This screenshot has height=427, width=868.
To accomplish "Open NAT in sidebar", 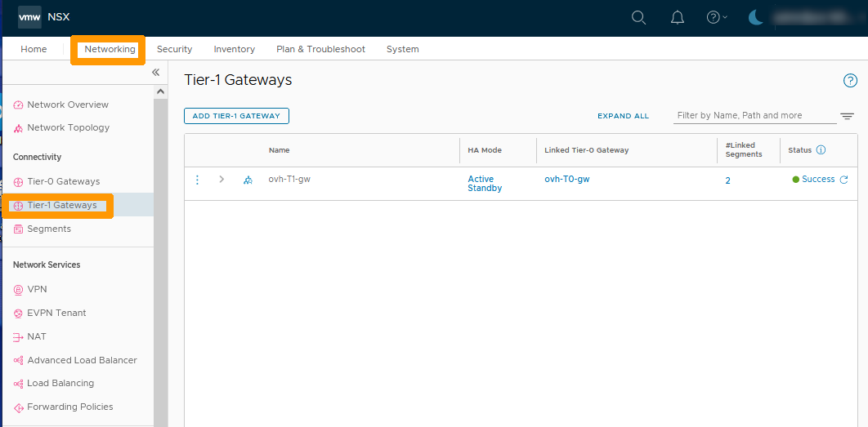I will pyautogui.click(x=37, y=337).
